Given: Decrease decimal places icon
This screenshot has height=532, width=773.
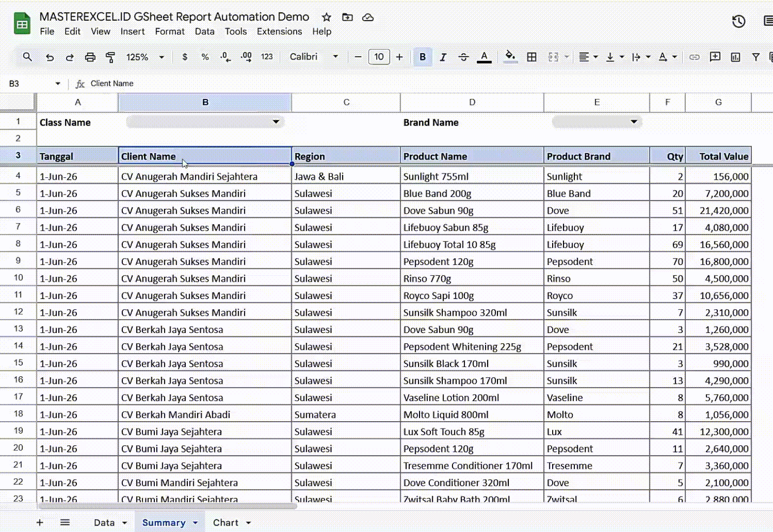Looking at the screenshot, I should [225, 57].
